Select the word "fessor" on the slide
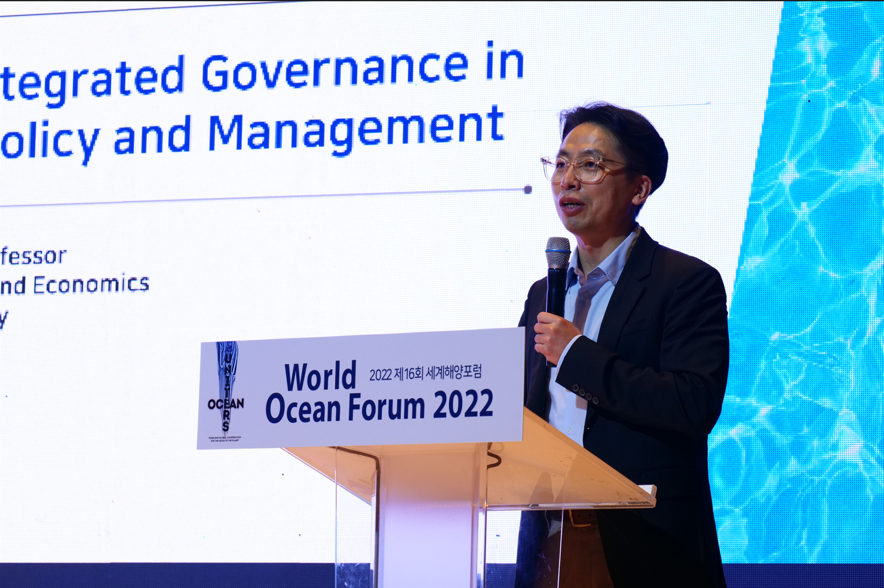Viewport: 884px width, 588px height. point(33,256)
